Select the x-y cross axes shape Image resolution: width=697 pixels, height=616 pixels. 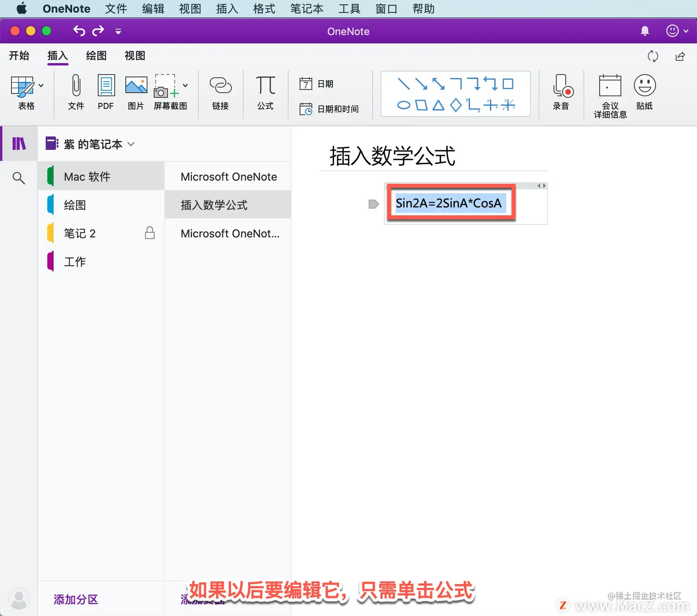click(x=490, y=105)
